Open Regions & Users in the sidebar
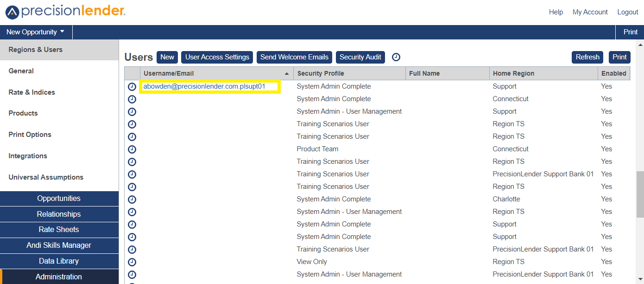644x284 pixels. pyautogui.click(x=59, y=50)
